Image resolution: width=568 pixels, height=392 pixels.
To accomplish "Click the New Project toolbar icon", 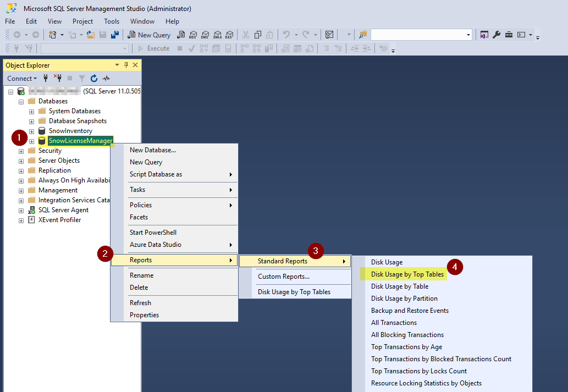I will coord(53,35).
